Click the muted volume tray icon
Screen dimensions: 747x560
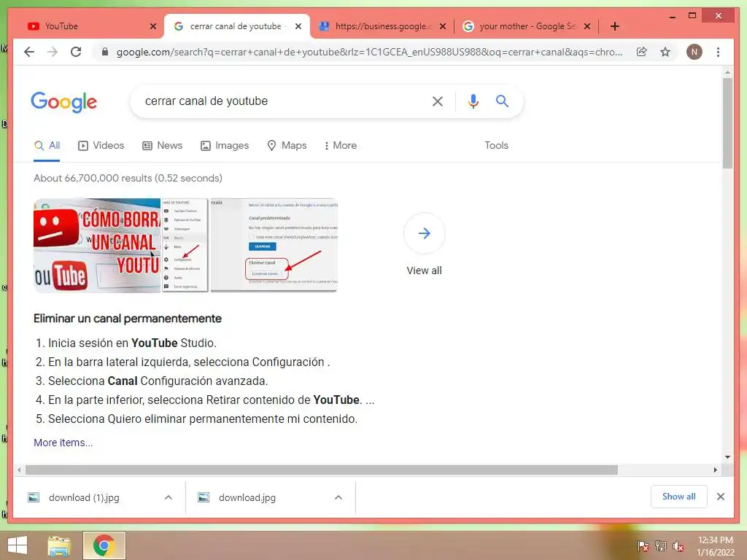pos(678,545)
